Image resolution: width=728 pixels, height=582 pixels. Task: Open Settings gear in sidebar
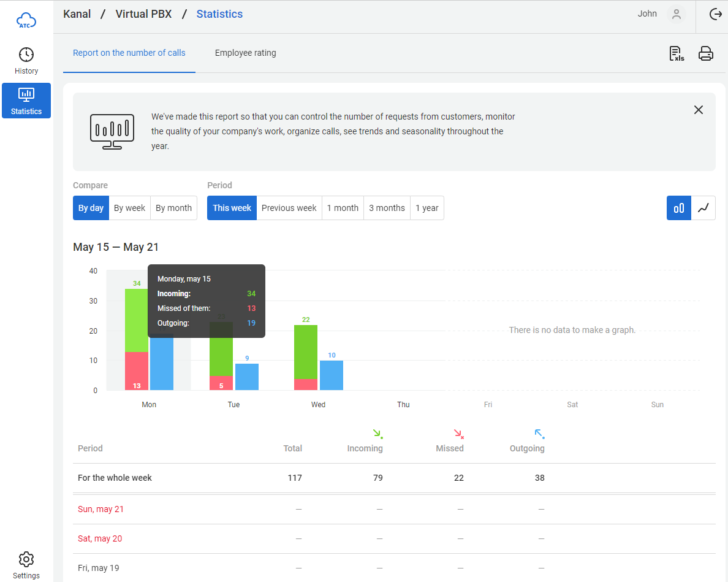point(26,565)
